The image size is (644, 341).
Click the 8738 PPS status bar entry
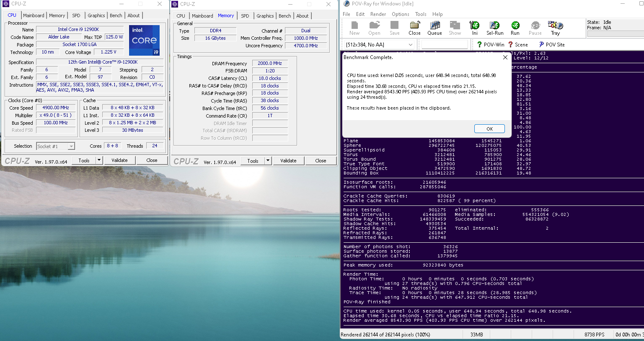pyautogui.click(x=594, y=335)
